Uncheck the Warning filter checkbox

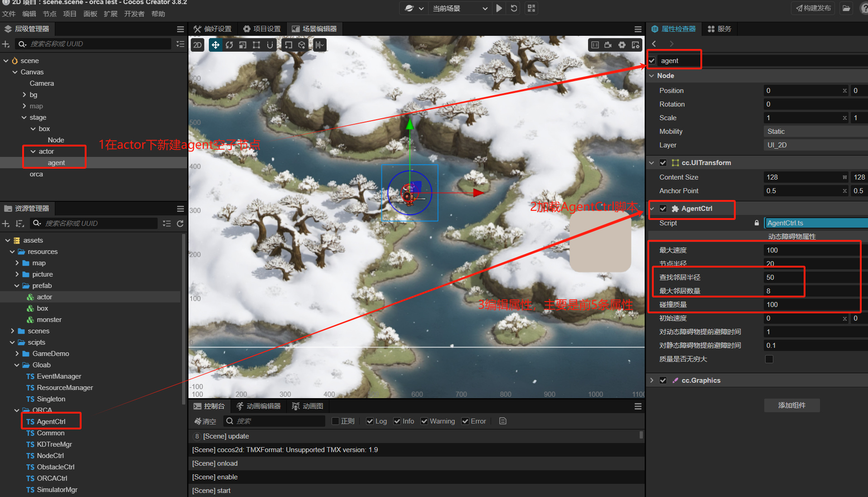[424, 421]
